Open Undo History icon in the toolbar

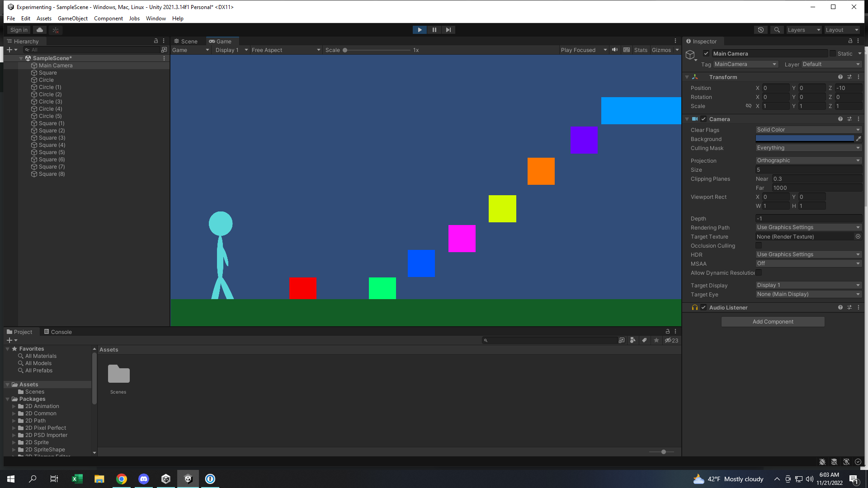[761, 30]
